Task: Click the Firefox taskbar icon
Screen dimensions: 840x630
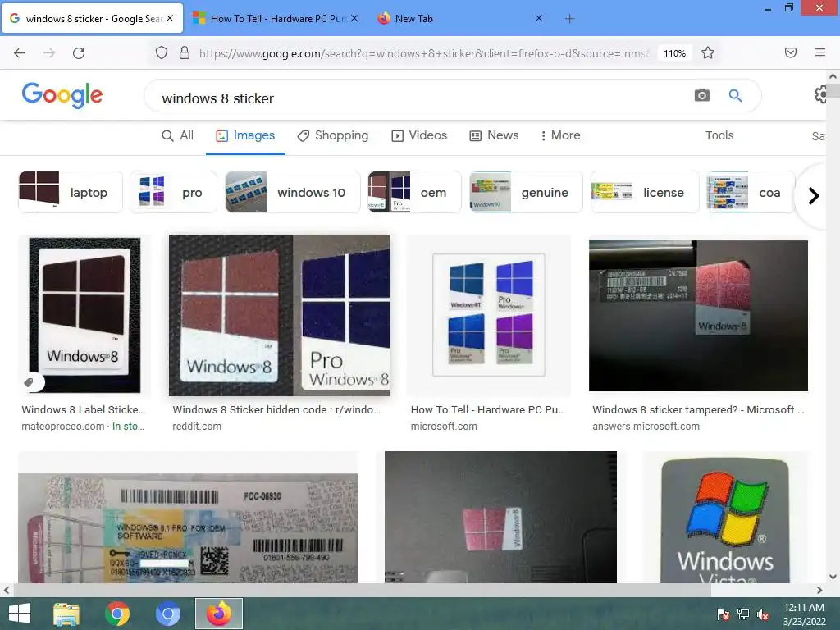Action: 218,614
